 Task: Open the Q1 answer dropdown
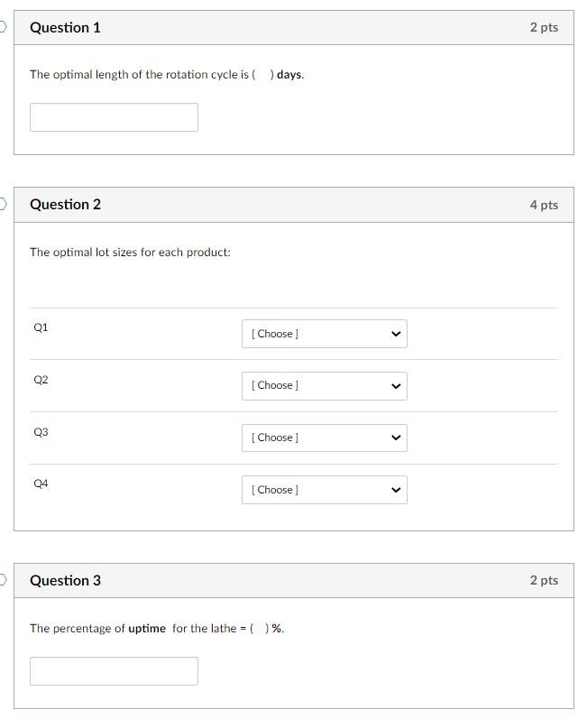tap(325, 333)
